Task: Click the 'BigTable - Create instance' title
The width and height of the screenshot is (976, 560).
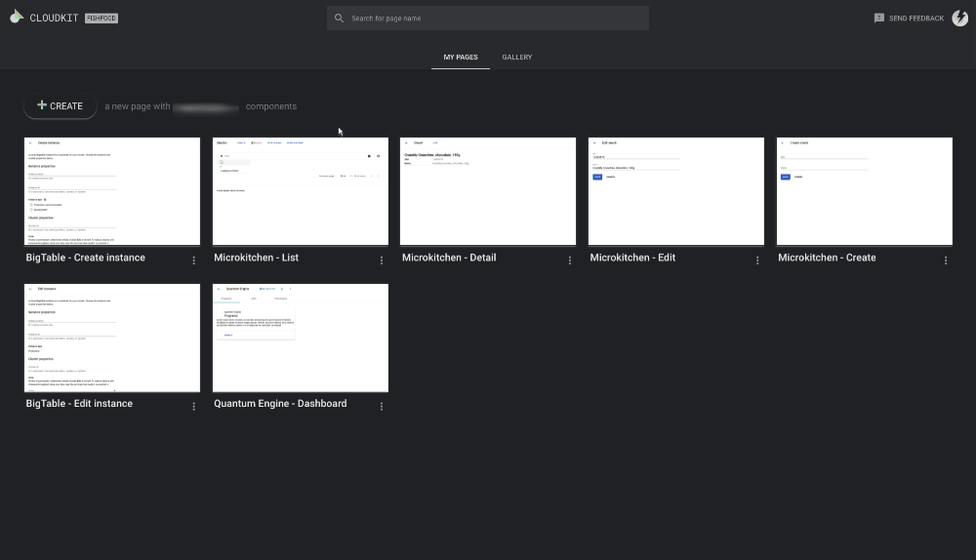Action: pyautogui.click(x=85, y=258)
